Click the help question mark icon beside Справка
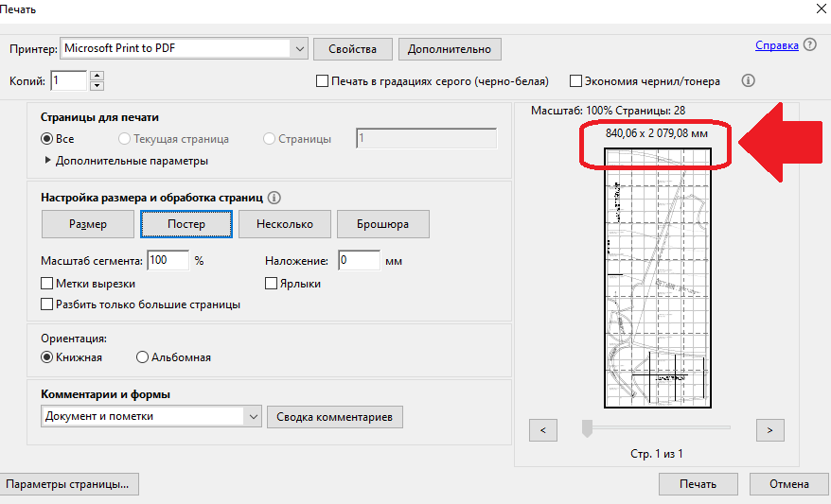Image resolution: width=831 pixels, height=504 pixels. [x=810, y=45]
